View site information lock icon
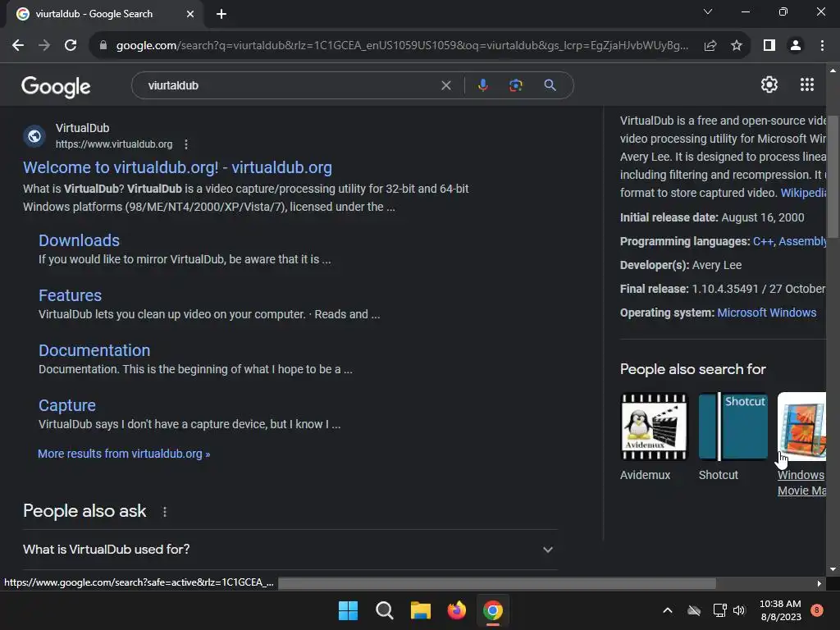Image resolution: width=840 pixels, height=630 pixels. click(x=103, y=46)
